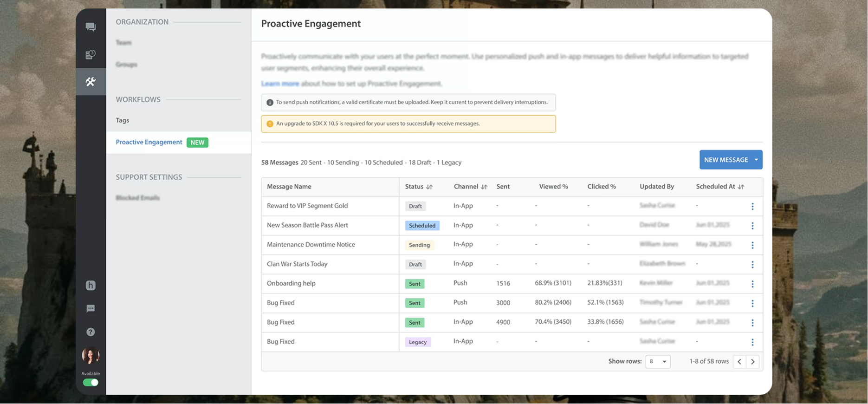Open the conversations chat icon in sidebar
The height and width of the screenshot is (404, 868).
pyautogui.click(x=91, y=27)
